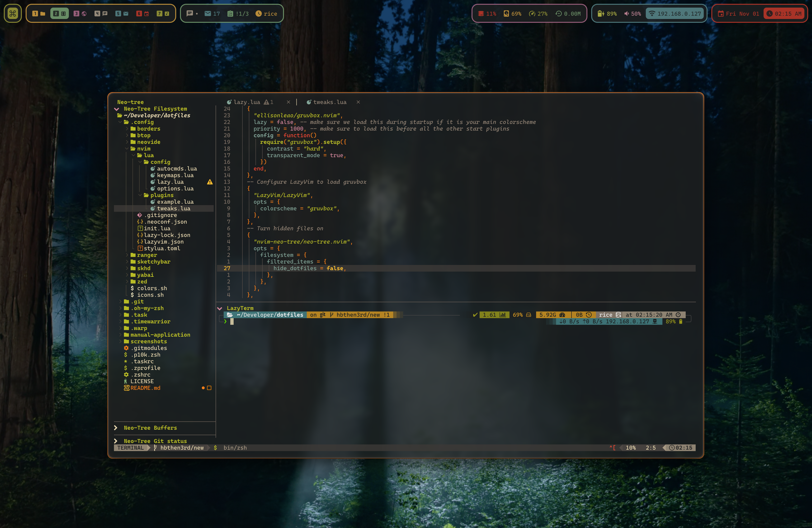Switch to workspace 7 with the music icon

163,14
